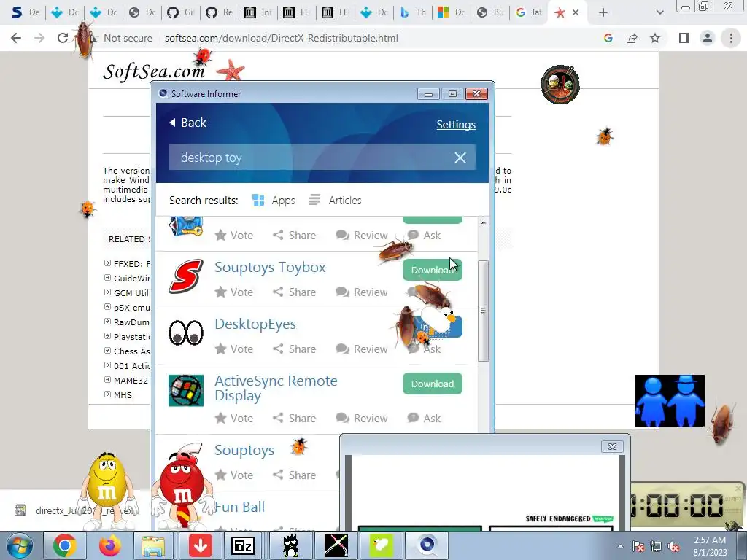Click the results list scrollbar thumb
Image resolution: width=747 pixels, height=560 pixels.
(x=483, y=311)
